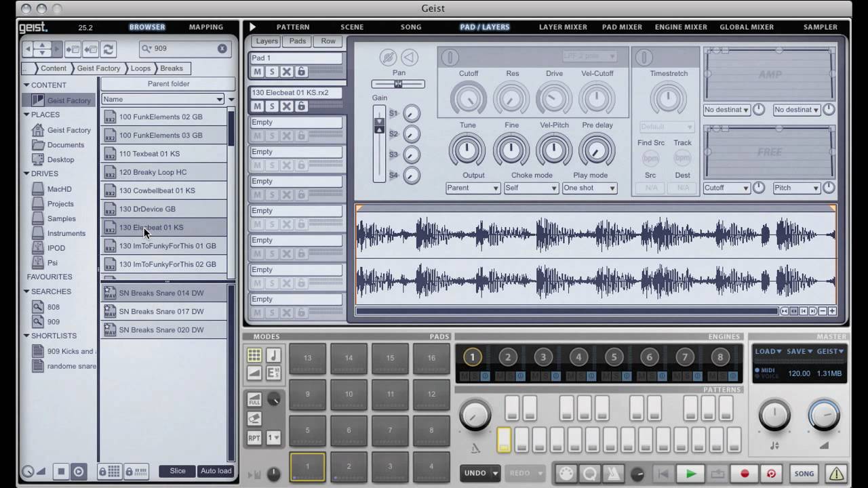Click the SONG button in transport

(x=804, y=474)
